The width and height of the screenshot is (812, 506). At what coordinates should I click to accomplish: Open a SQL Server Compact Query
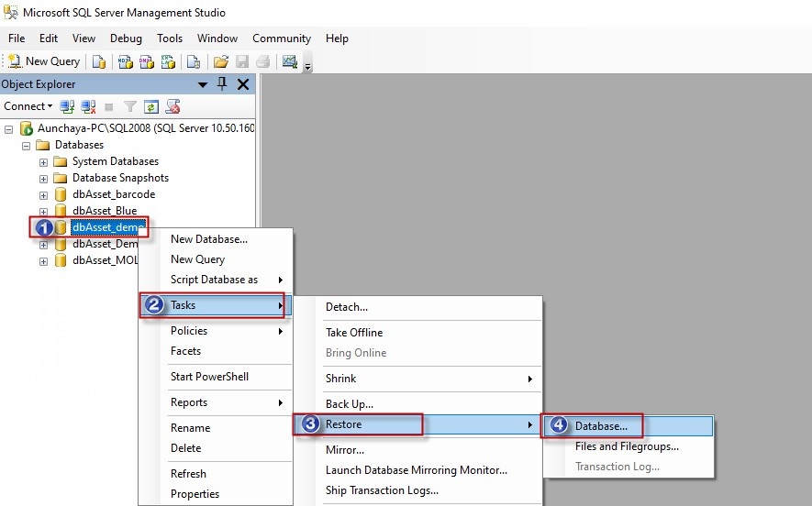click(x=194, y=62)
